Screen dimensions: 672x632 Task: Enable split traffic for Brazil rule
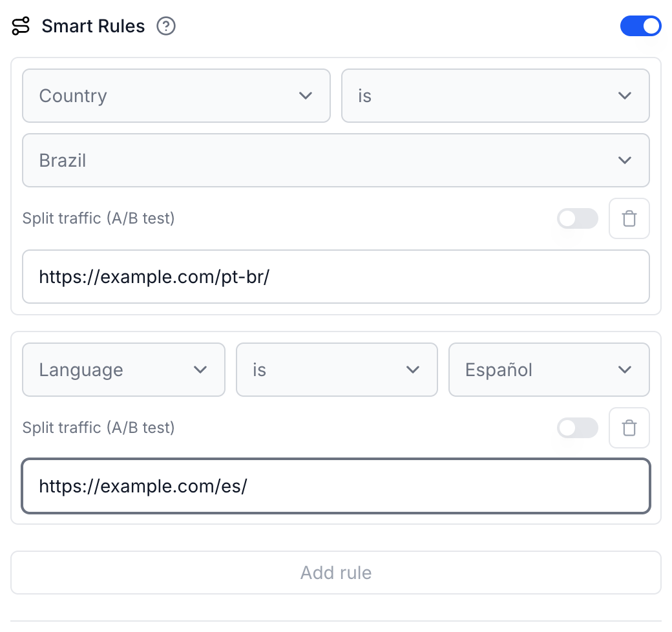(578, 218)
